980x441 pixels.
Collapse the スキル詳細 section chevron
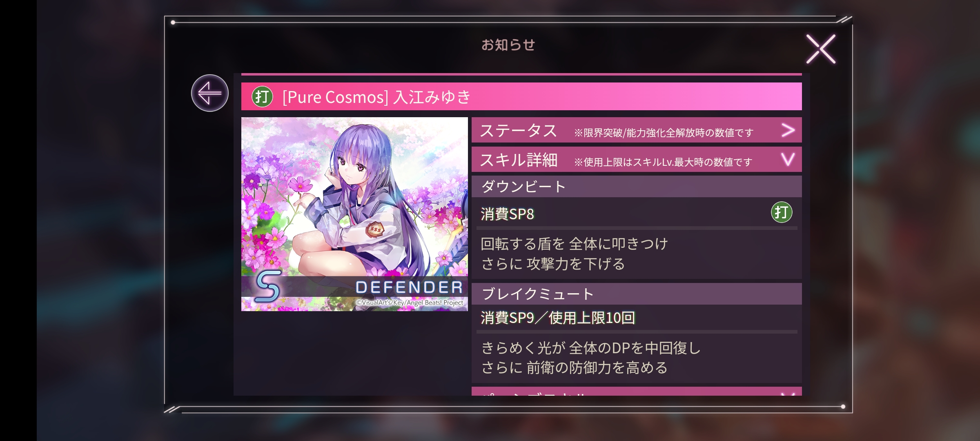788,159
